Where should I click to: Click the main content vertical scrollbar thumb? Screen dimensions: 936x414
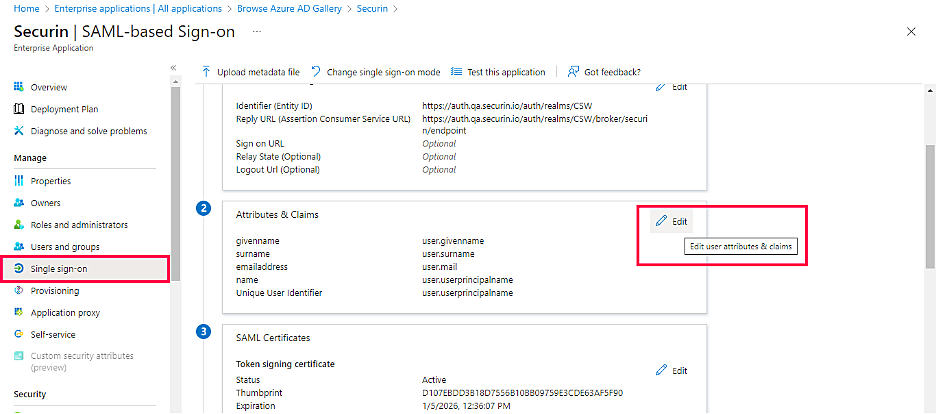coord(930,206)
